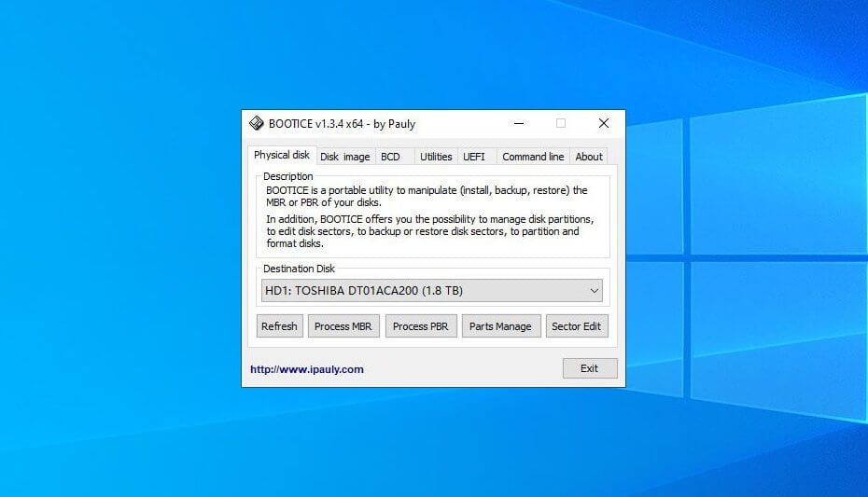Launch Parts Manage
The width and height of the screenshot is (868, 497).
[x=501, y=326]
